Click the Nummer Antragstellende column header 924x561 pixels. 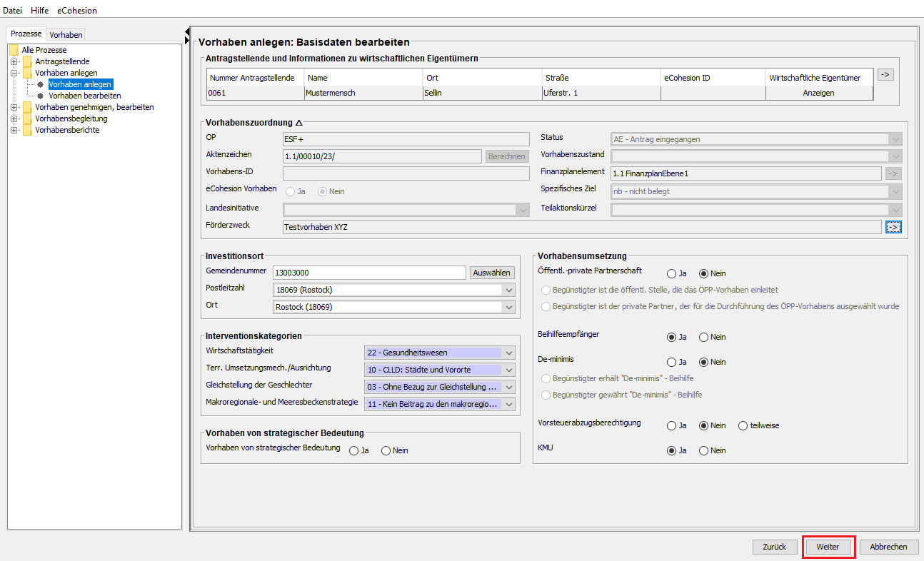pos(255,78)
